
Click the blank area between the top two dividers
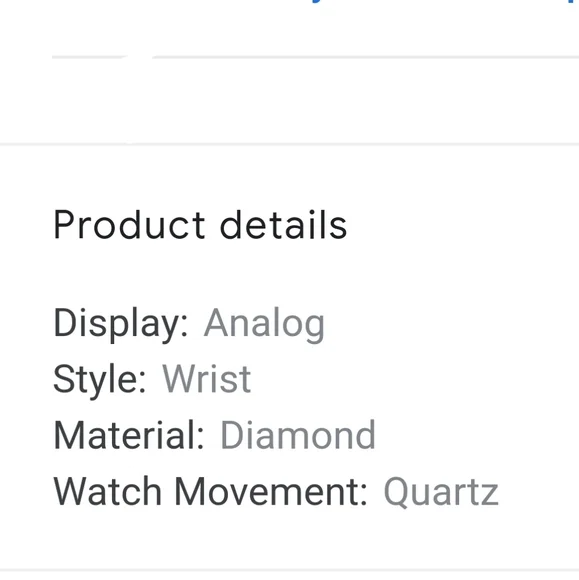pyautogui.click(x=289, y=101)
